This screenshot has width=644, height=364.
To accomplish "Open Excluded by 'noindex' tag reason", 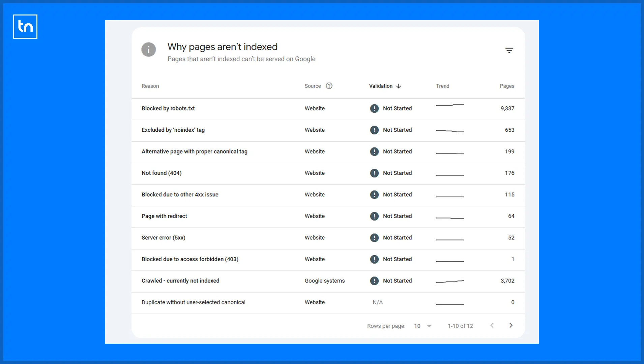I will click(x=173, y=130).
